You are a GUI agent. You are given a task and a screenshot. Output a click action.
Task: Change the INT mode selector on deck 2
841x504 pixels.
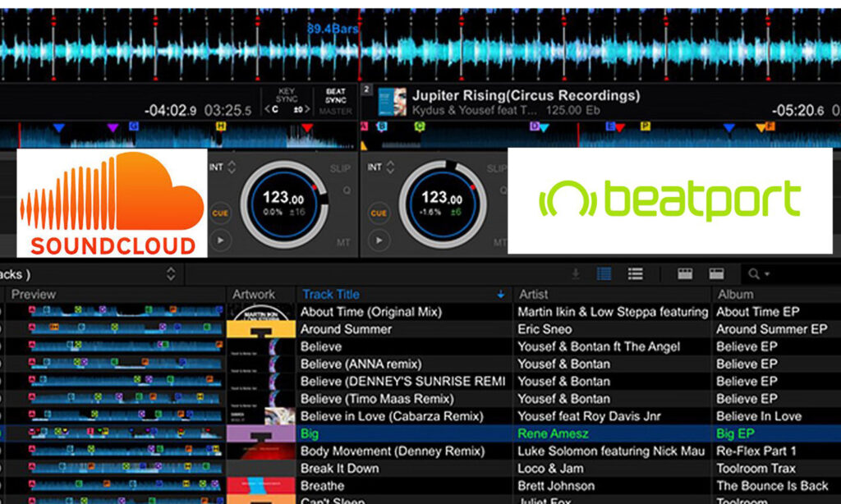[x=381, y=167]
